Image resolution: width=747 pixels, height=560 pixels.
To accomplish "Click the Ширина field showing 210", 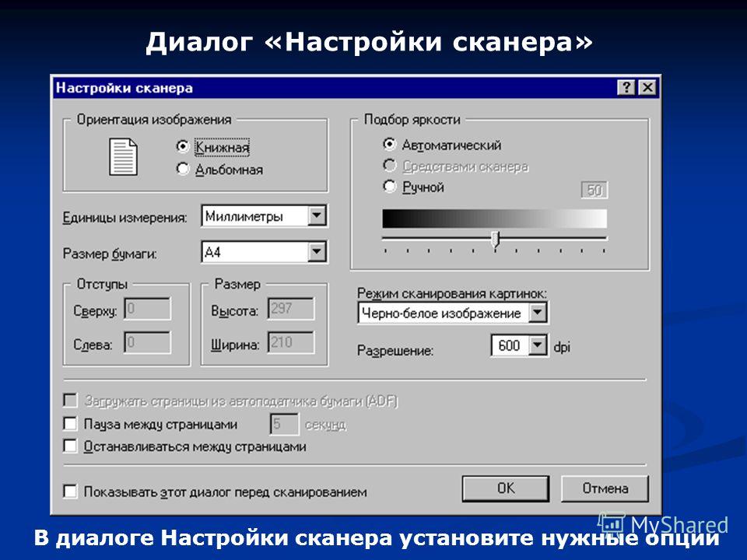I will pos(290,342).
